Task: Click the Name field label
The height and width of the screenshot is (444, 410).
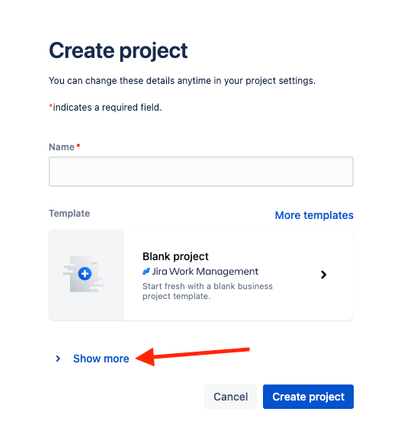Action: [62, 147]
